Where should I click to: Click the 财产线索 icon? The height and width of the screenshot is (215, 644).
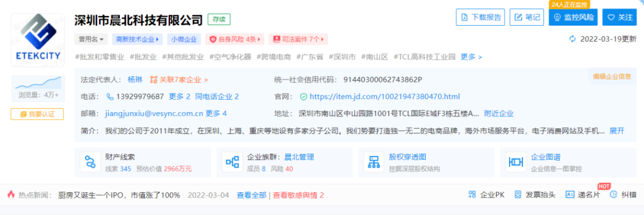(91, 162)
